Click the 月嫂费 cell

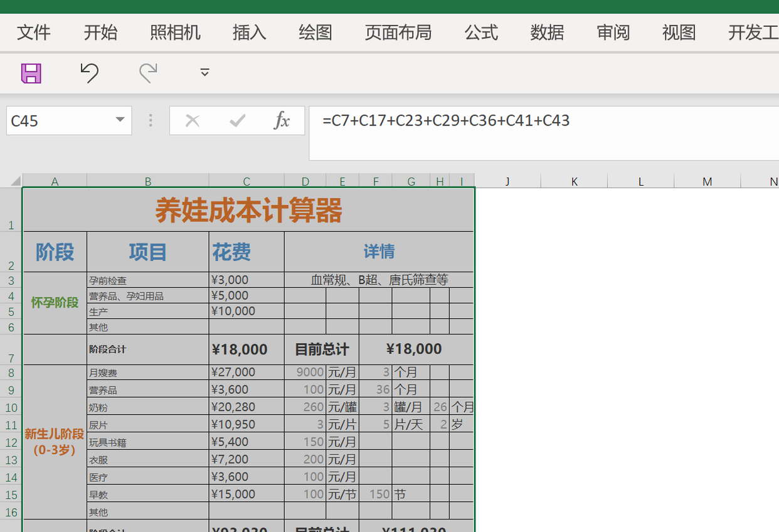(x=148, y=373)
